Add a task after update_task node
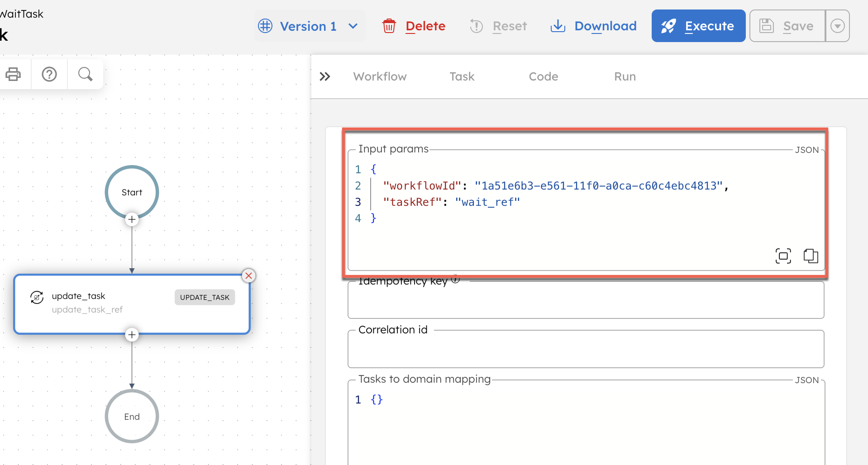 131,335
